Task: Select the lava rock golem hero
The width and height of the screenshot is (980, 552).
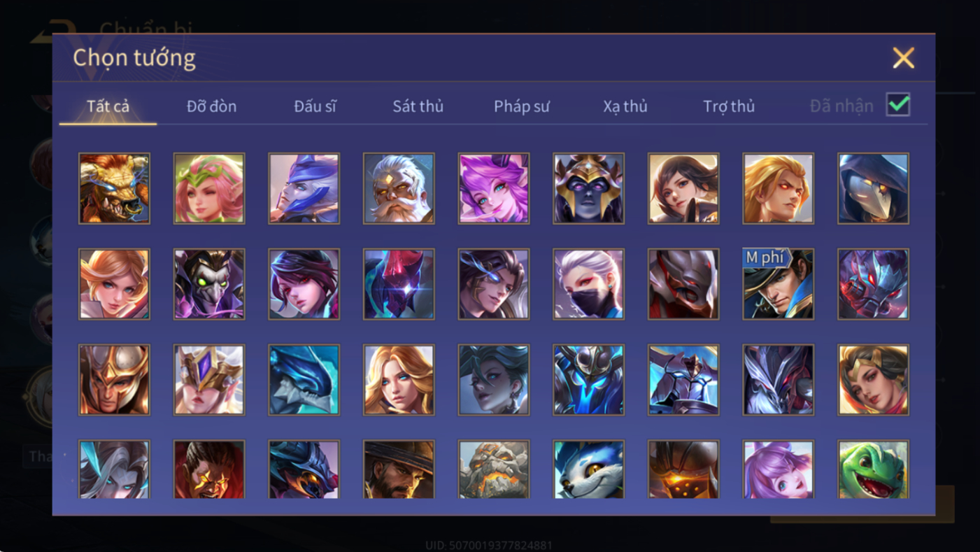Action: click(494, 469)
